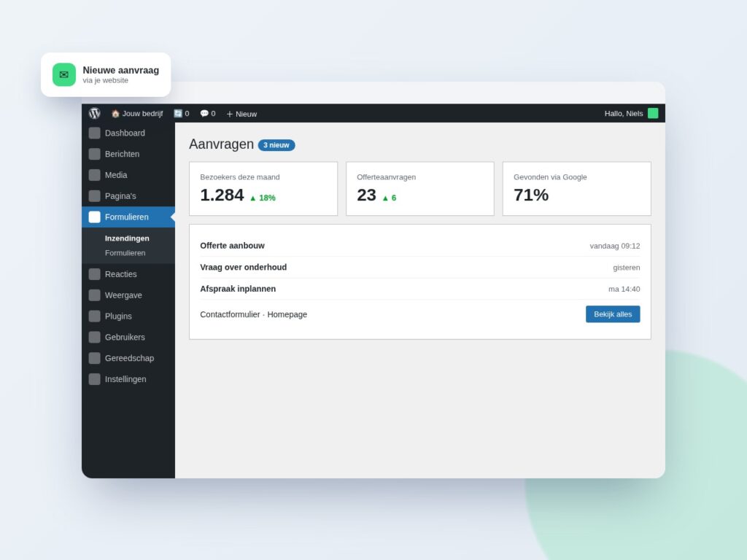Click the Bekijk alles button
This screenshot has width=747, height=560.
point(613,314)
